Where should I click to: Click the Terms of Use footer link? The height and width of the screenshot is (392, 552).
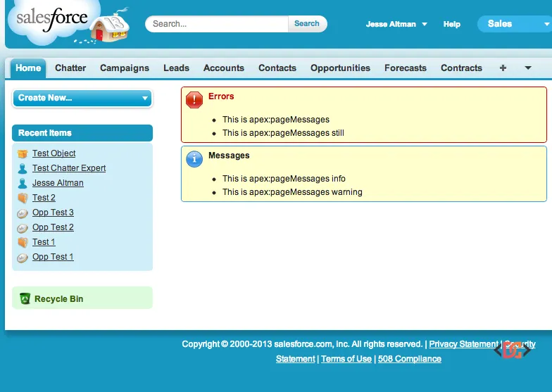pyautogui.click(x=346, y=359)
